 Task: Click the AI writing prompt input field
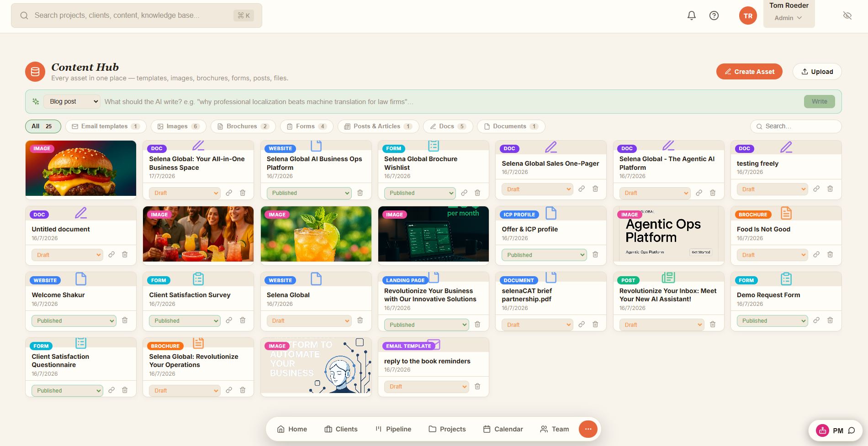451,101
